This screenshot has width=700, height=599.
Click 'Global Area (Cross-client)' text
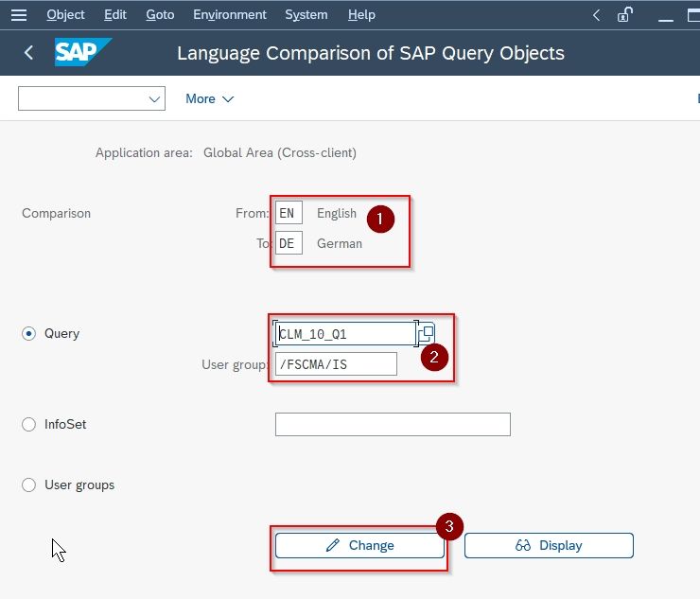280,152
